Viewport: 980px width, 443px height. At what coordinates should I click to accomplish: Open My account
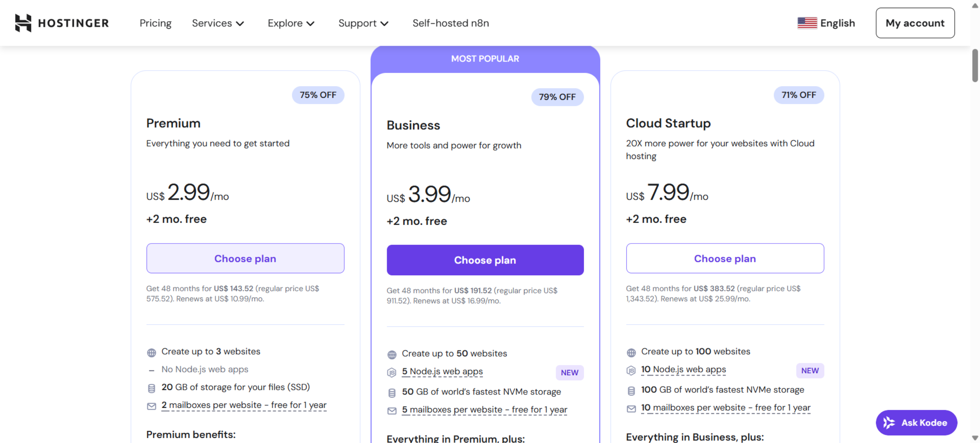point(915,23)
